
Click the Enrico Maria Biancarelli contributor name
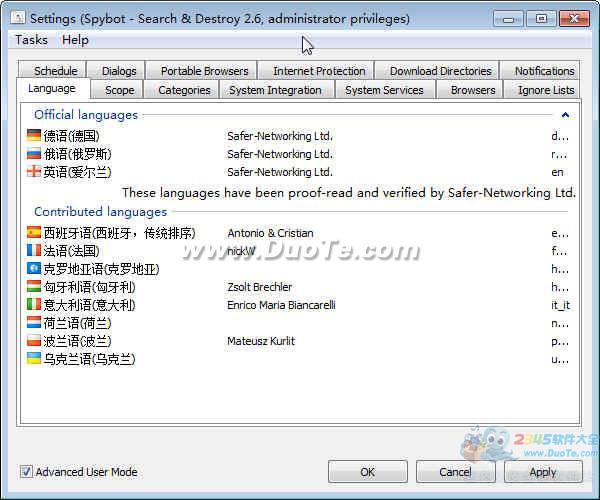click(281, 305)
